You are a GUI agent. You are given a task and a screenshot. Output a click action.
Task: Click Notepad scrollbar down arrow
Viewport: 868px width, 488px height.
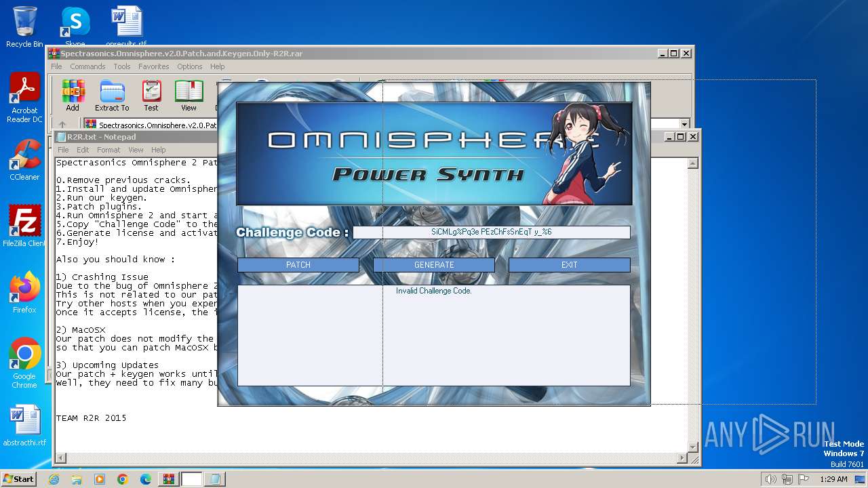click(x=693, y=447)
